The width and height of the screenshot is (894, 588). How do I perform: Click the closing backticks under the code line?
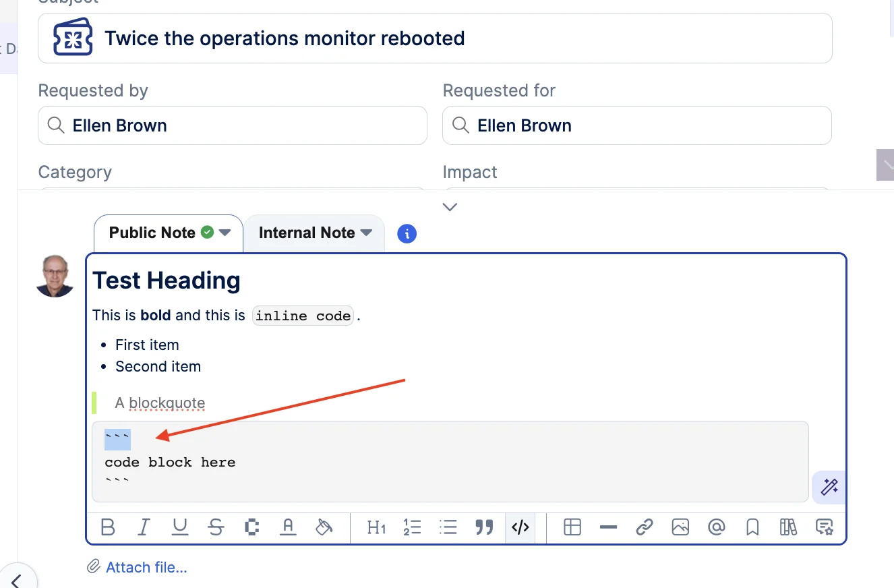[117, 481]
